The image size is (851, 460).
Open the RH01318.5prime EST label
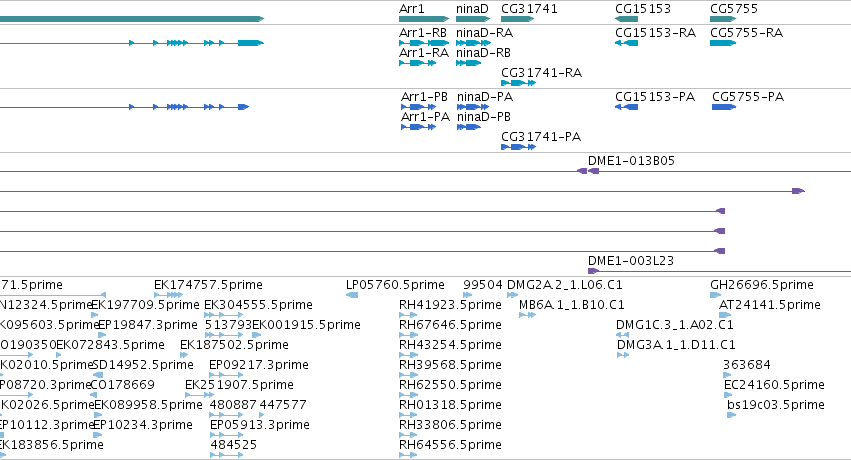(450, 405)
